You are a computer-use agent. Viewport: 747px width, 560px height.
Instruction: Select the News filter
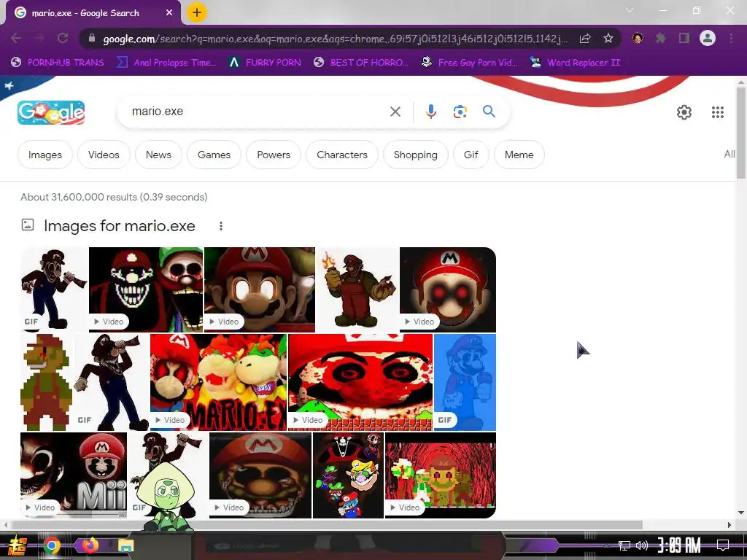pos(158,155)
